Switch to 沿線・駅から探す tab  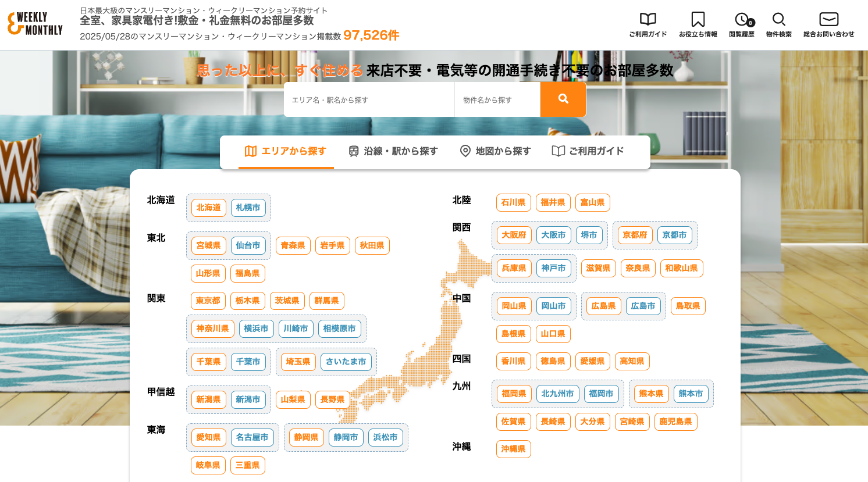point(393,151)
